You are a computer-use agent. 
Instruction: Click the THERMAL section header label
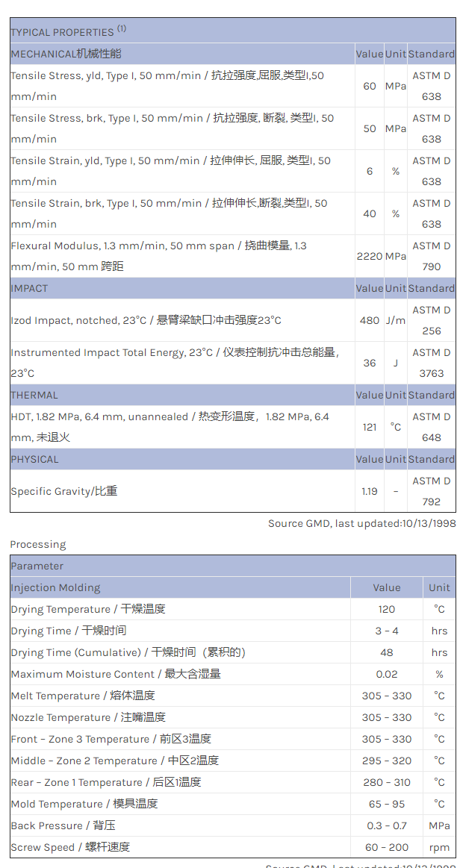click(34, 395)
